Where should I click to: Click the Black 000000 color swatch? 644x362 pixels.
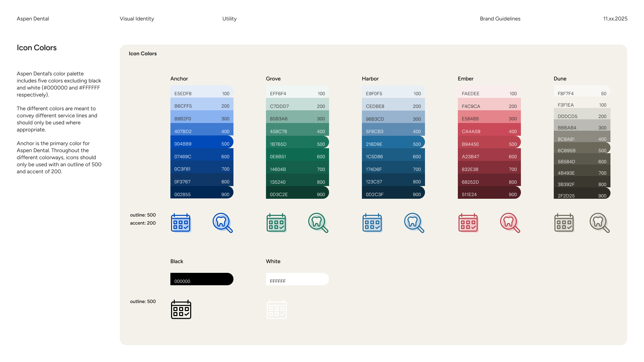click(x=202, y=279)
